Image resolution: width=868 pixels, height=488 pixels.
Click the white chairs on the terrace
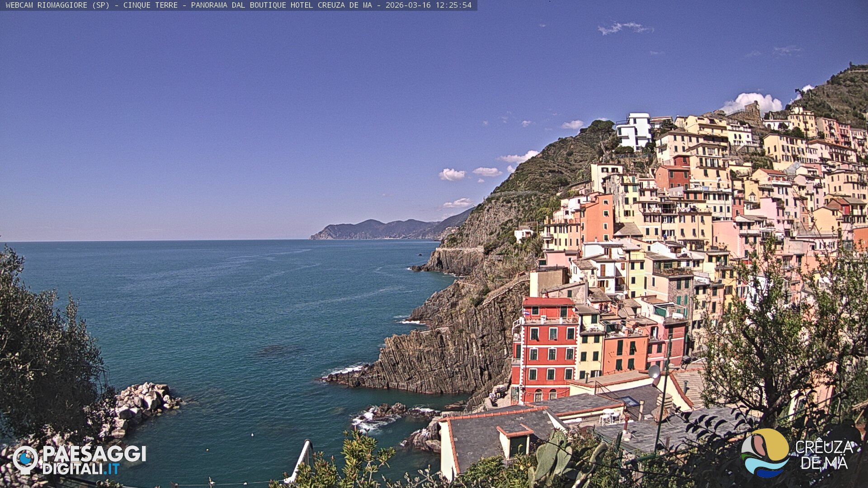point(609,417)
